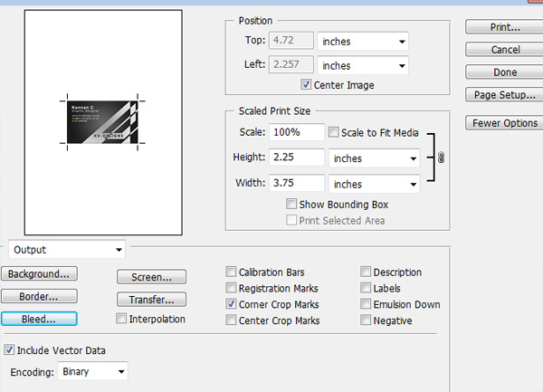The width and height of the screenshot is (543, 392).
Task: Click the Fewer Options button
Action: 504,123
